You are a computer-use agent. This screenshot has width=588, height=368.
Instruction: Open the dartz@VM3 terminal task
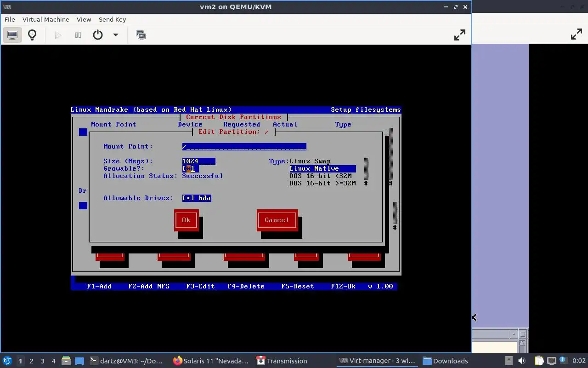[x=127, y=361]
